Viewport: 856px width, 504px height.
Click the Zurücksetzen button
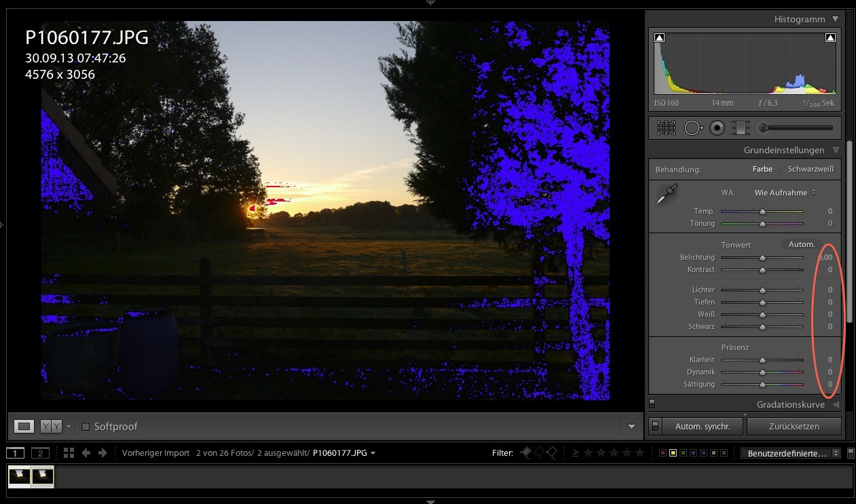(794, 427)
